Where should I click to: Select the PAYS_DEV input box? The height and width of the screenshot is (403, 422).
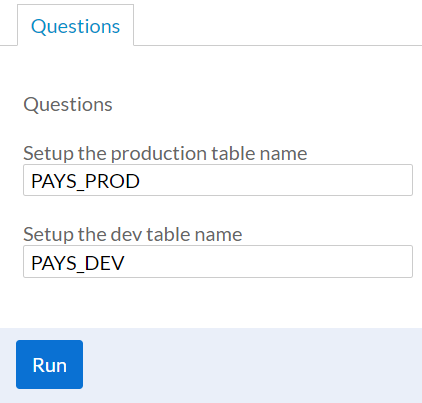pos(218,262)
